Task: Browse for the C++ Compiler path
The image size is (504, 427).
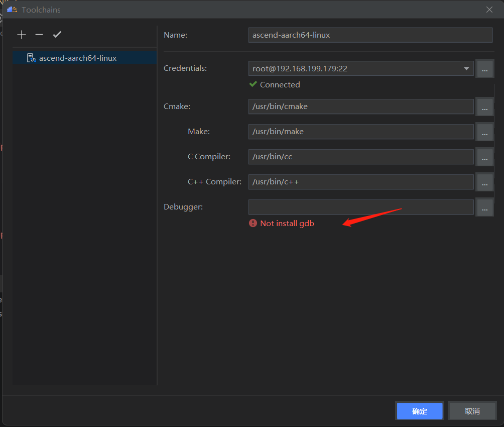Action: (484, 182)
